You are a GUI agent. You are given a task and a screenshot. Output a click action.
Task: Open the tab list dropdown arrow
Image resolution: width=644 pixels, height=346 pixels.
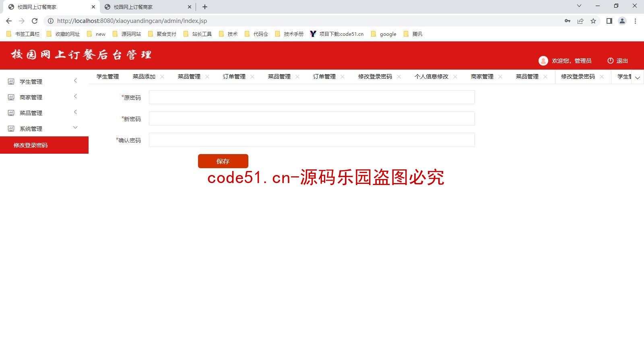638,78
